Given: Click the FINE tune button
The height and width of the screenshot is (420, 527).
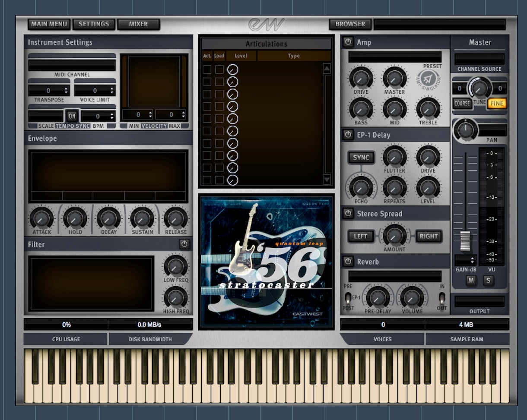Looking at the screenshot, I should pos(497,104).
